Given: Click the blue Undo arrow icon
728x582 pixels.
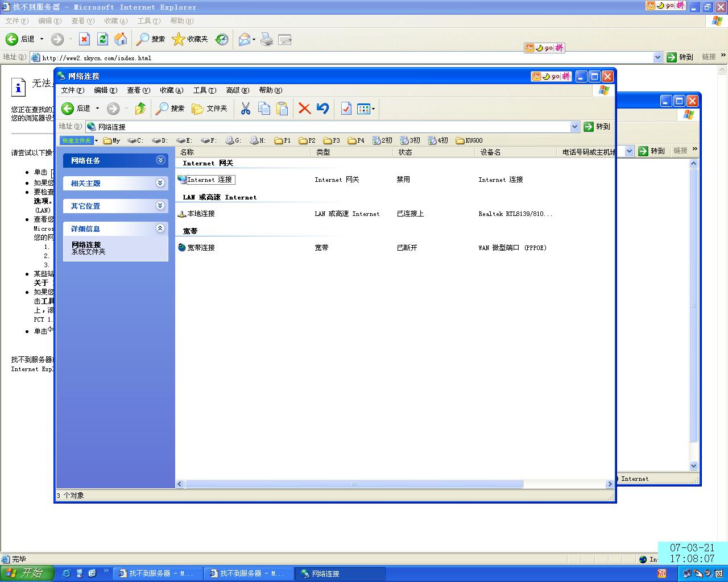Looking at the screenshot, I should [x=322, y=109].
